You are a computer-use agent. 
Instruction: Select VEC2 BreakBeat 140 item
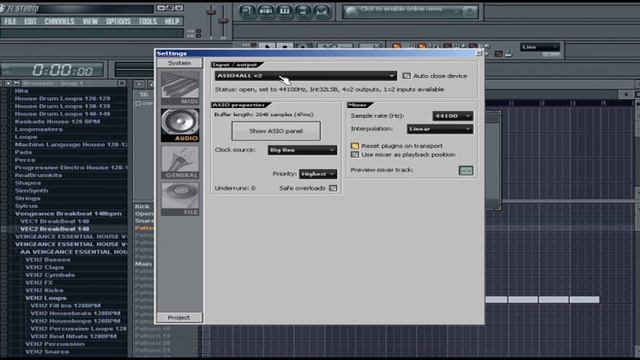click(54, 229)
